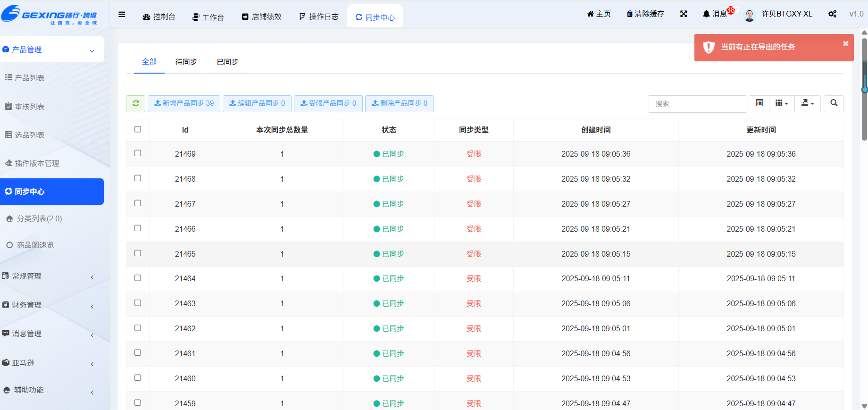Click into the 搜索 input field
The width and height of the screenshot is (868, 410).
click(697, 104)
